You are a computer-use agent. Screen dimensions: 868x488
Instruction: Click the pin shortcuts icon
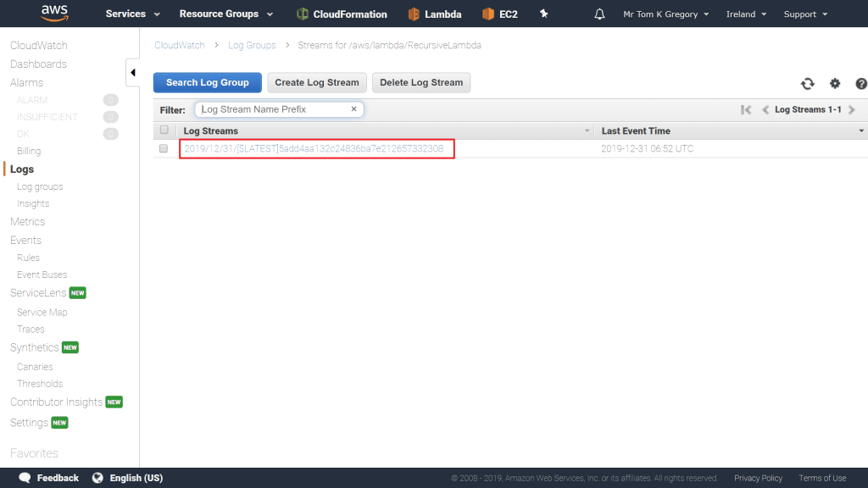click(543, 14)
